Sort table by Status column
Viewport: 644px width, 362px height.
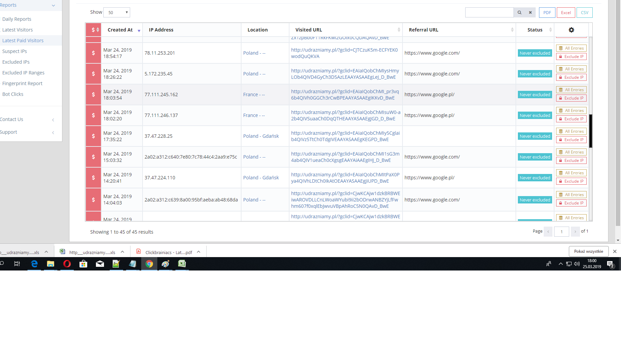click(535, 30)
